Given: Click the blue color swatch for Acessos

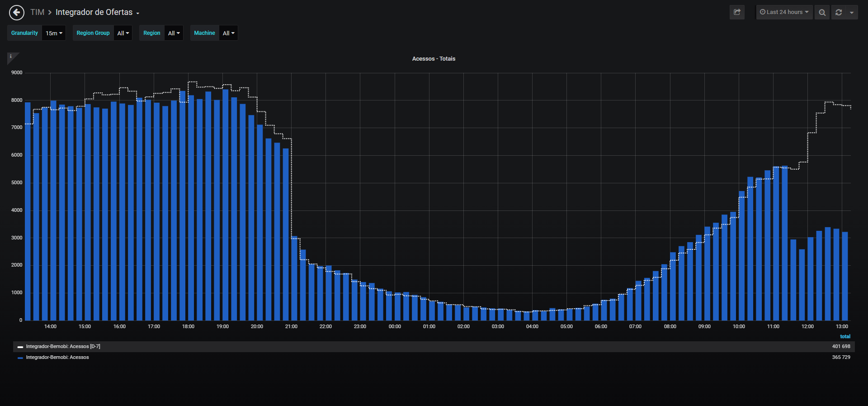Looking at the screenshot, I should tap(20, 358).
